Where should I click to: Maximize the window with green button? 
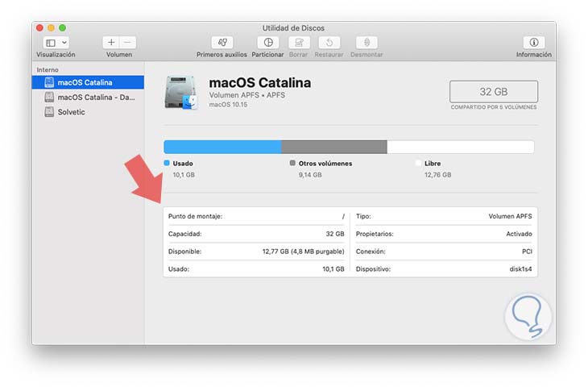tap(62, 27)
